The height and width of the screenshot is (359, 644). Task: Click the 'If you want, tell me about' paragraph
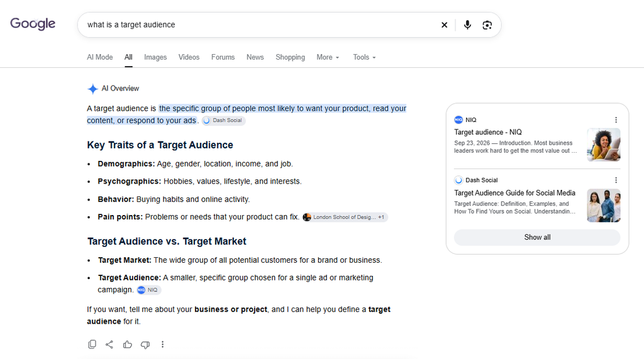point(238,315)
